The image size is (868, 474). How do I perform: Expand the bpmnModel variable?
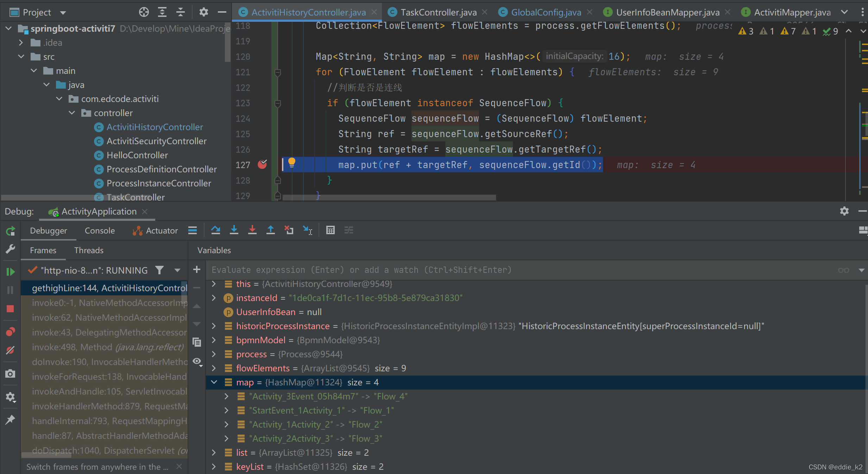coord(214,340)
